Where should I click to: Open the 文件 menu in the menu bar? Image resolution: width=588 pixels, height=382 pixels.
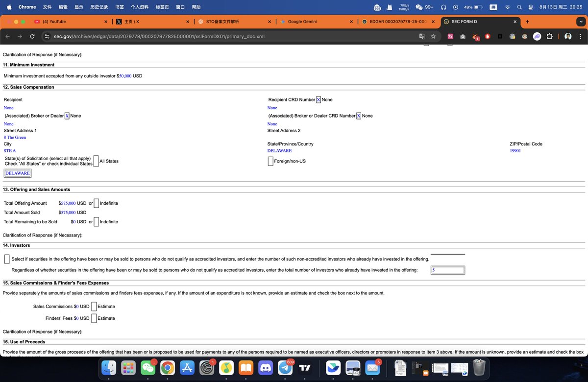click(x=48, y=7)
